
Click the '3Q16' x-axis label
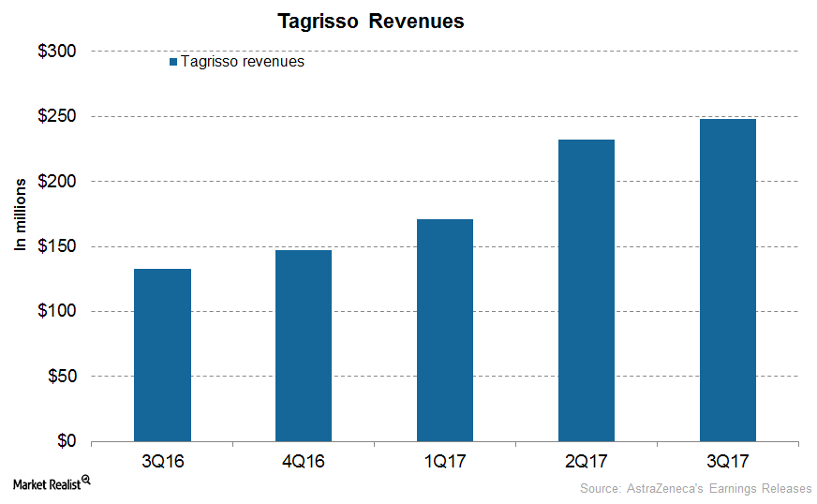pos(163,461)
